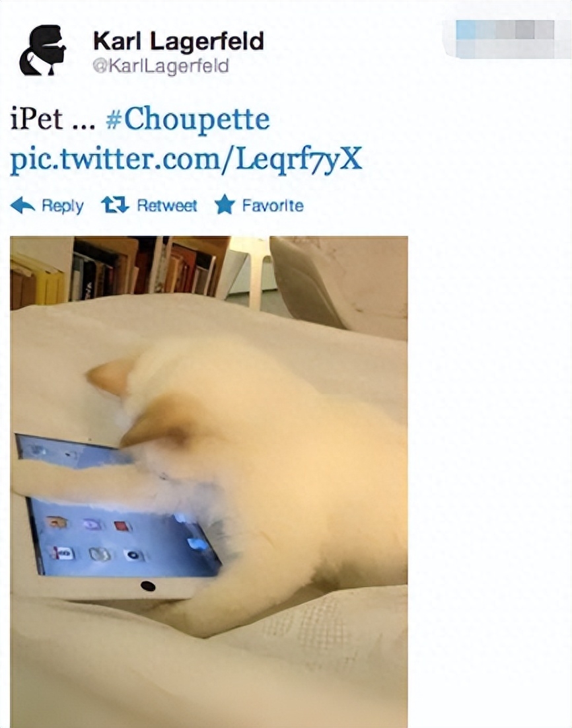Open the #Choupette hashtag

[188, 120]
